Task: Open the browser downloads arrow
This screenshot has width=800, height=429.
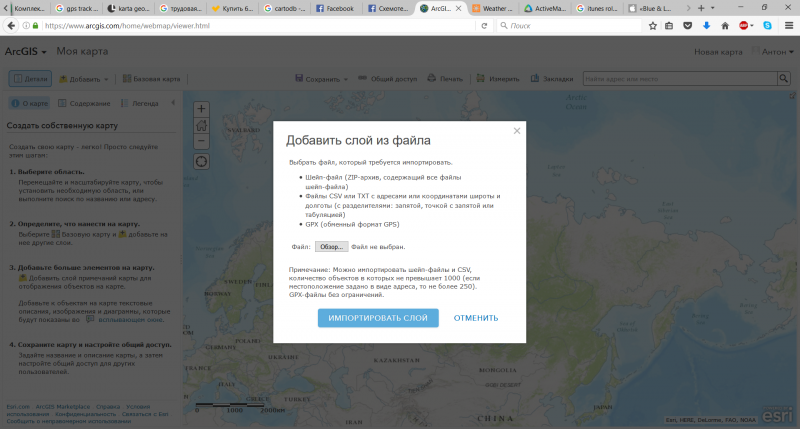Action: (706, 26)
